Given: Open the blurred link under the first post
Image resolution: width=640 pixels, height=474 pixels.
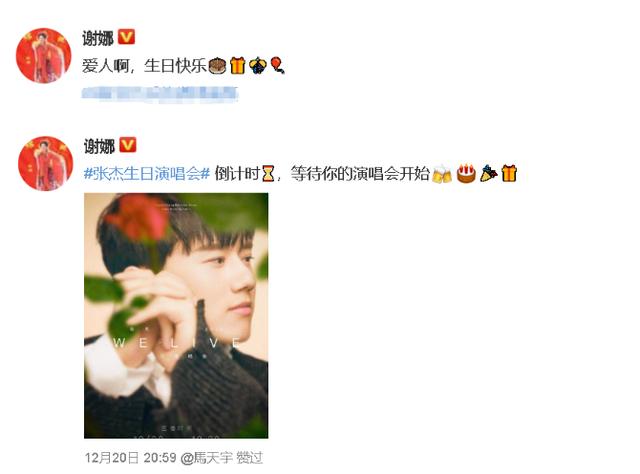Looking at the screenshot, I should tap(160, 93).
